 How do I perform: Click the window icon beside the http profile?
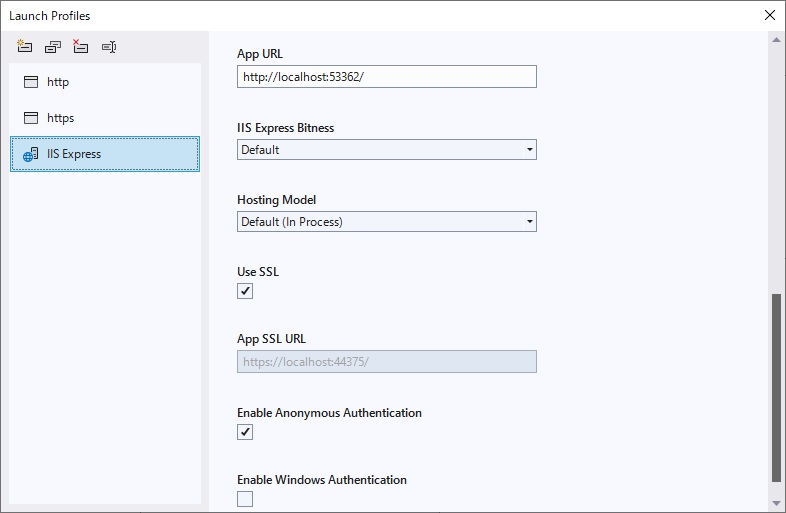[31, 82]
